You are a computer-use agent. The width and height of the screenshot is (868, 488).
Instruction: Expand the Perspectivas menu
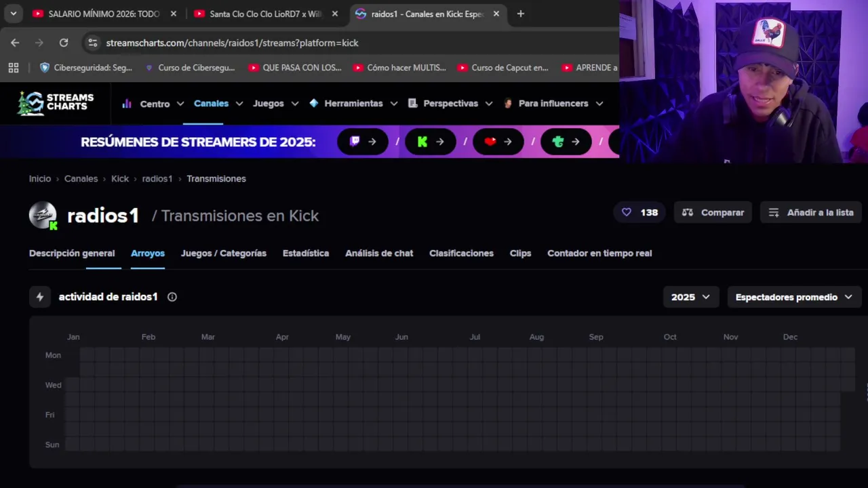(450, 104)
